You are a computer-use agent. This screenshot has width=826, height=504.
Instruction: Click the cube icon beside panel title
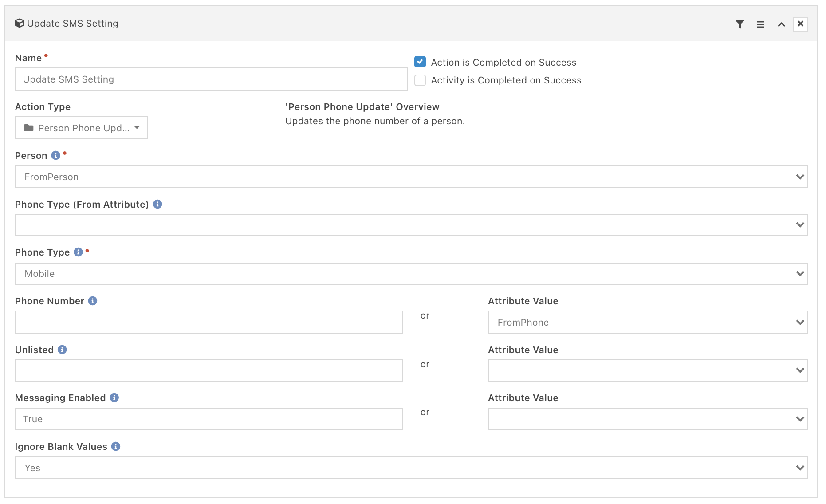(20, 23)
